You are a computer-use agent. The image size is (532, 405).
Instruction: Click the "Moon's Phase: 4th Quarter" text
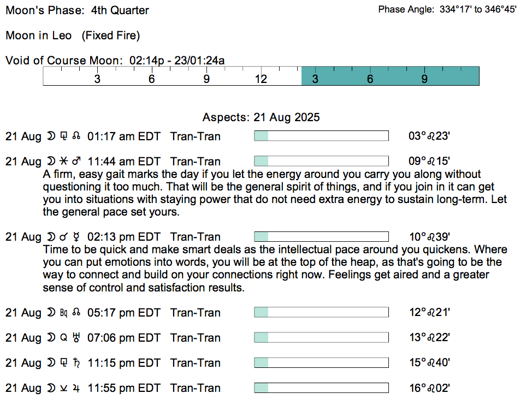[77, 10]
